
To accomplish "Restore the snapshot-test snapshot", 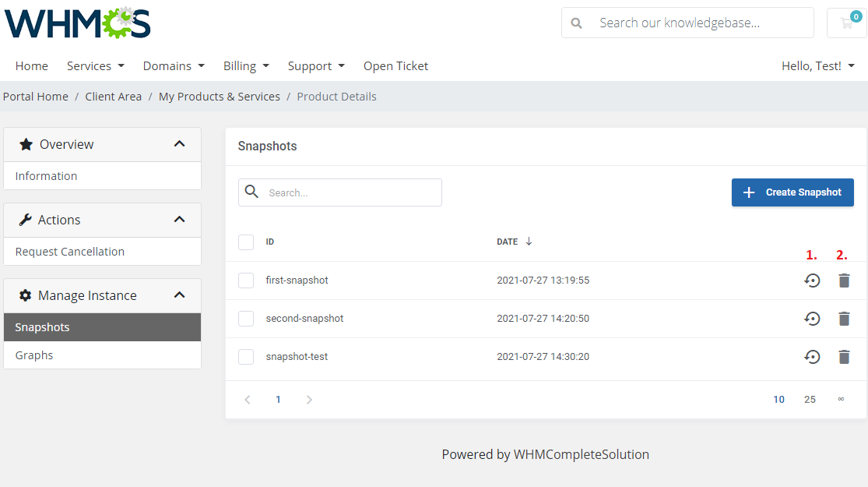I will point(812,357).
